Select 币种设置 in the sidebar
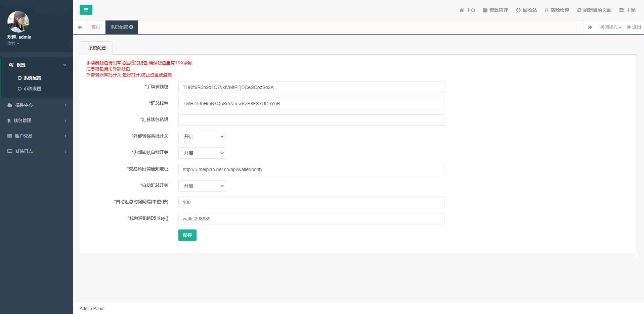The height and width of the screenshot is (314, 644). (x=32, y=89)
